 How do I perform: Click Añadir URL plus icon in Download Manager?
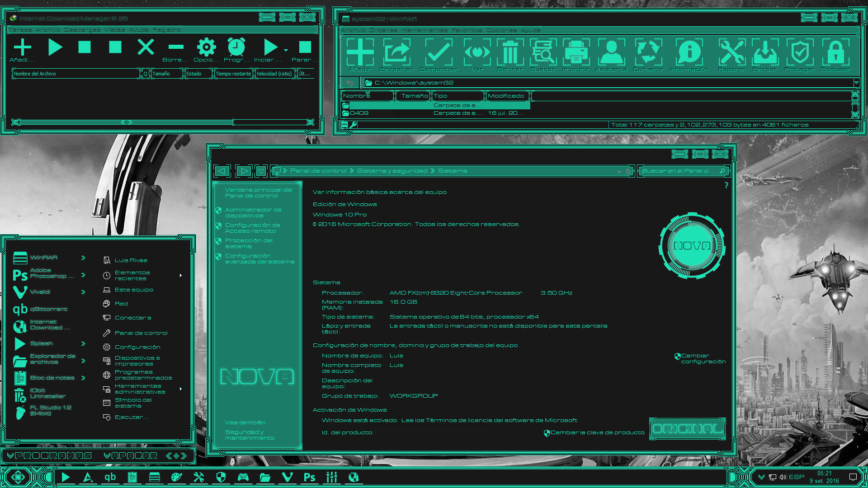coord(22,47)
